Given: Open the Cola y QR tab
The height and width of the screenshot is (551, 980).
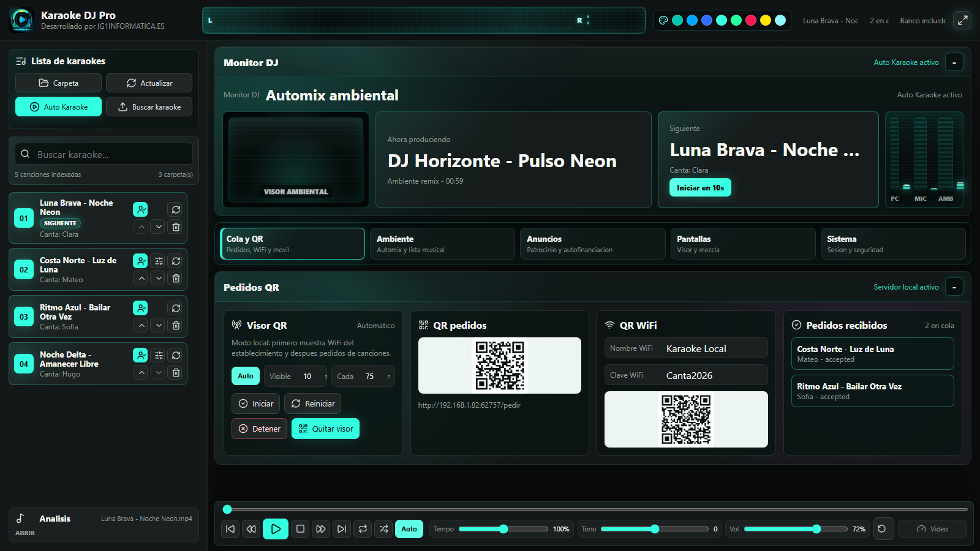Looking at the screenshot, I should coord(292,244).
